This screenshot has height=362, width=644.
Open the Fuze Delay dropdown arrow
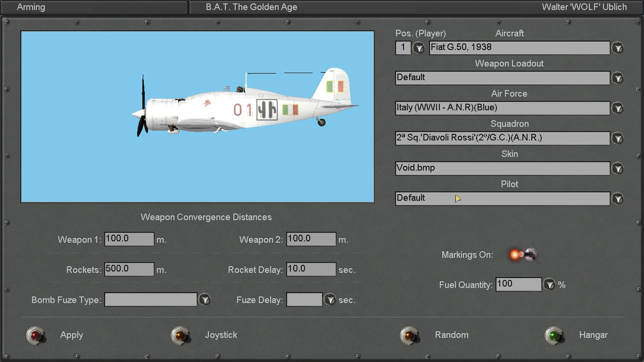click(330, 300)
